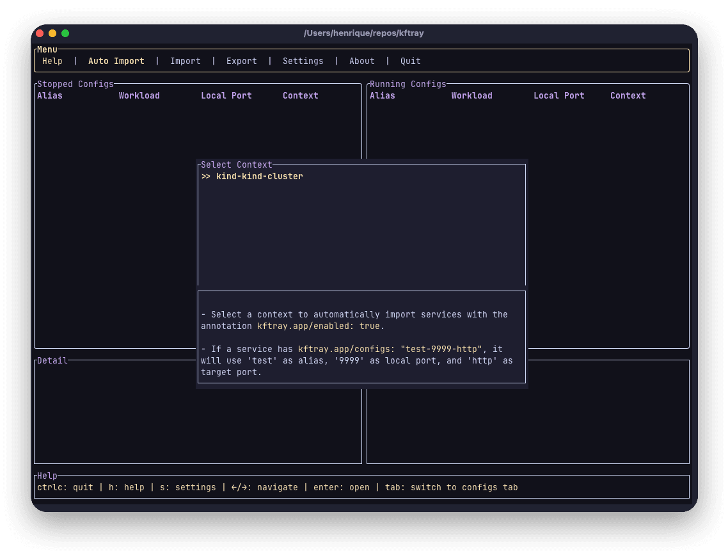Click the 'h: help' hint
The width and height of the screenshot is (728, 560).
[x=126, y=488]
